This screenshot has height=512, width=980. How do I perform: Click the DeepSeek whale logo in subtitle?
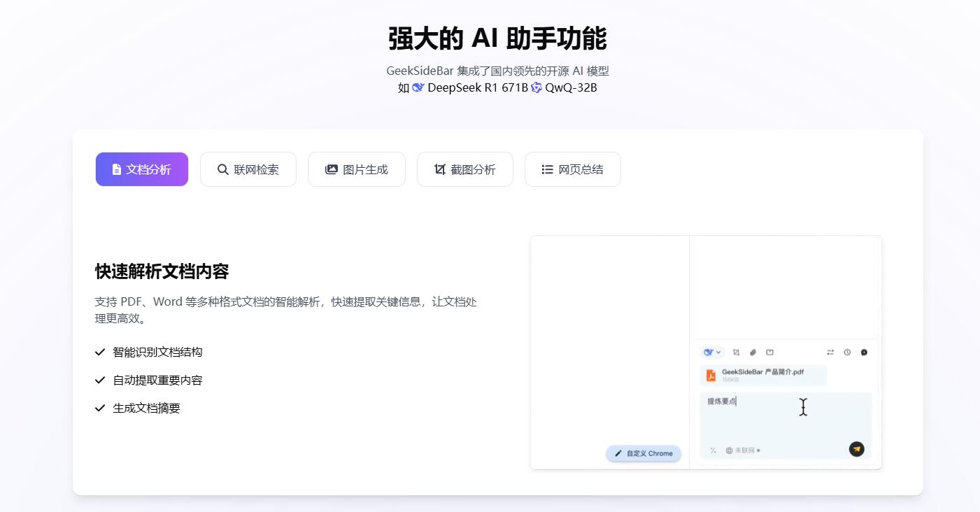pyautogui.click(x=418, y=87)
